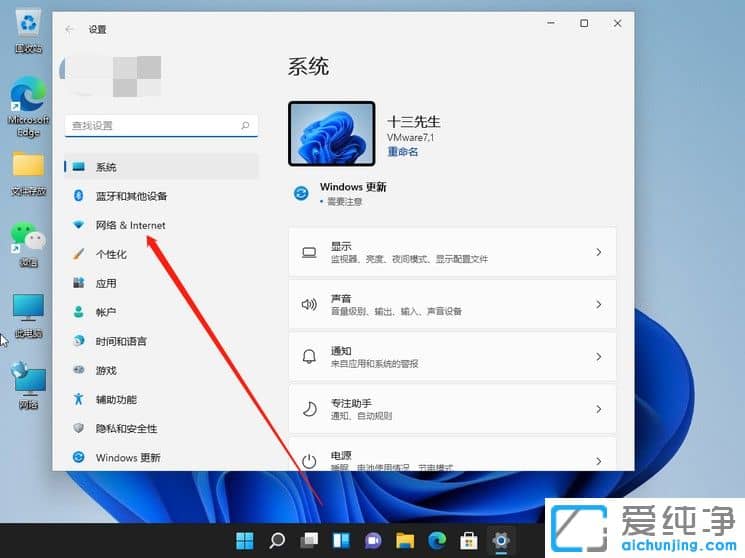Select the WeChat desktop shortcut
Image resolution: width=745 pixels, height=558 pixels.
[29, 245]
